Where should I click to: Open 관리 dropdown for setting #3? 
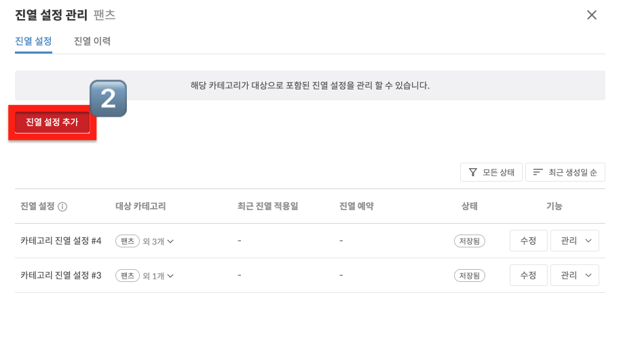574,275
